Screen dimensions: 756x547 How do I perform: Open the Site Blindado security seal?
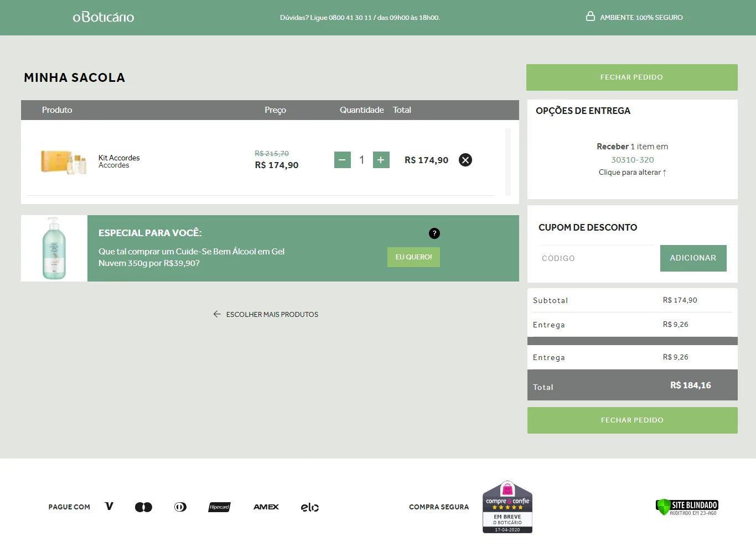[687, 507]
